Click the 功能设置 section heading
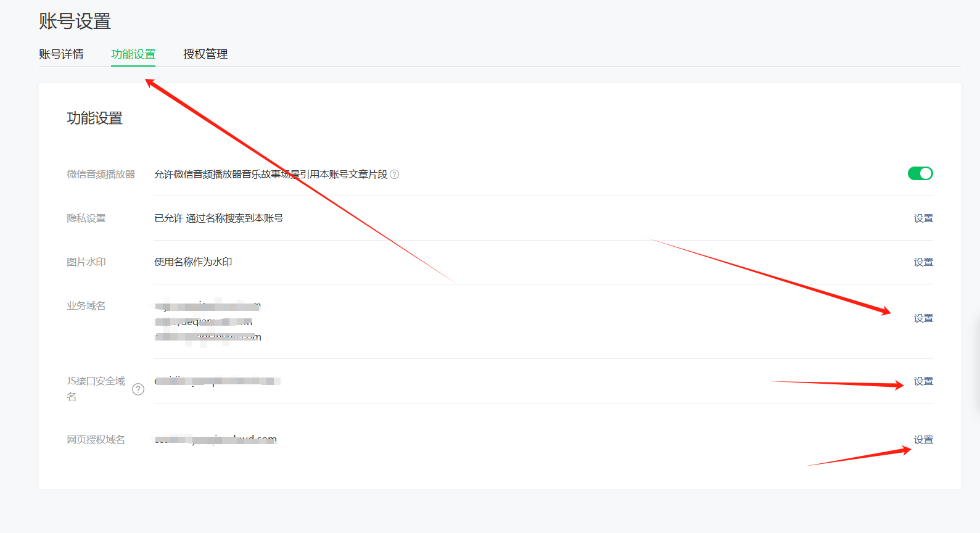 point(94,118)
